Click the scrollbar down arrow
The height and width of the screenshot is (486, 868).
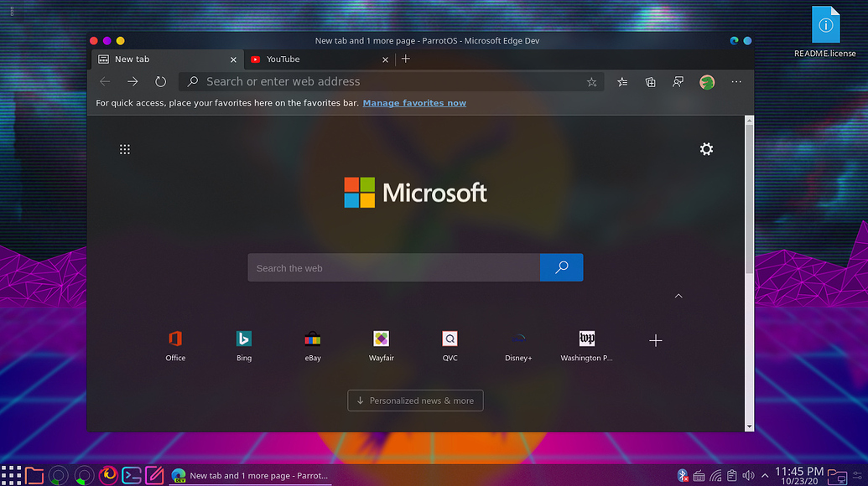tap(749, 427)
